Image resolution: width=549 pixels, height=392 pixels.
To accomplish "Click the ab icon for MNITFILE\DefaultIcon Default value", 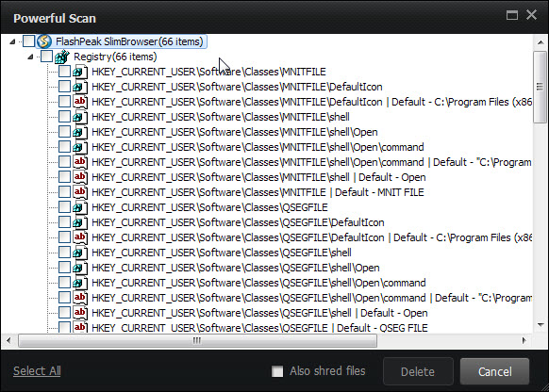I will (80, 102).
